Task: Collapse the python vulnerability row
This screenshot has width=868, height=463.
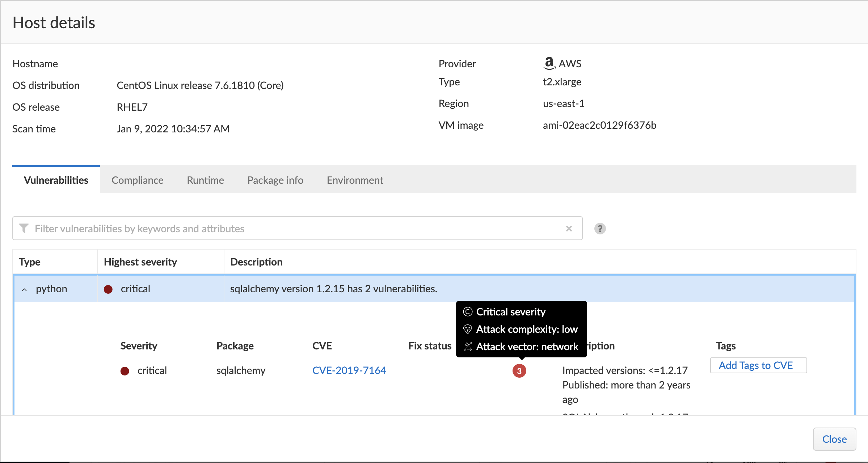Action: pyautogui.click(x=24, y=289)
